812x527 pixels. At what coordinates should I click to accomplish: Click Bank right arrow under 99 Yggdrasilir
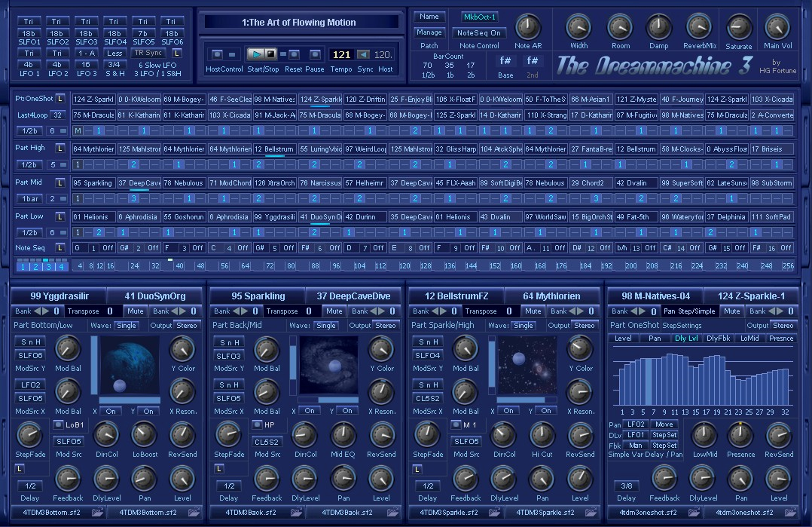(45, 311)
